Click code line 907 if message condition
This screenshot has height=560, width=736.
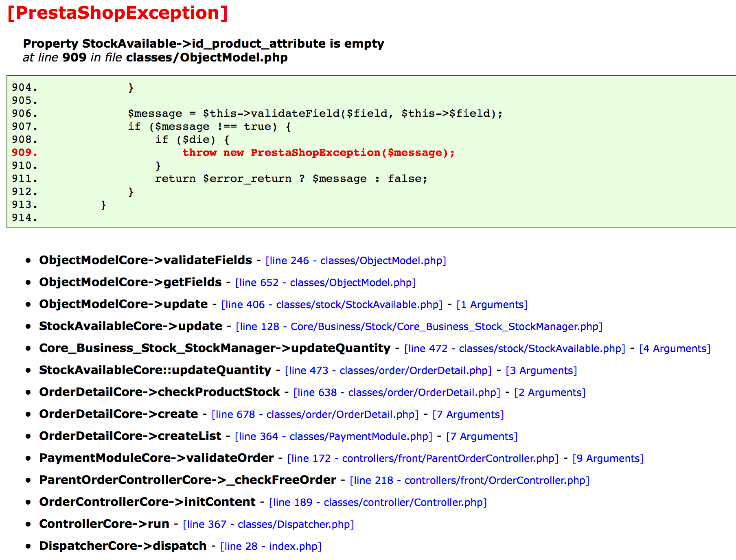(x=210, y=127)
